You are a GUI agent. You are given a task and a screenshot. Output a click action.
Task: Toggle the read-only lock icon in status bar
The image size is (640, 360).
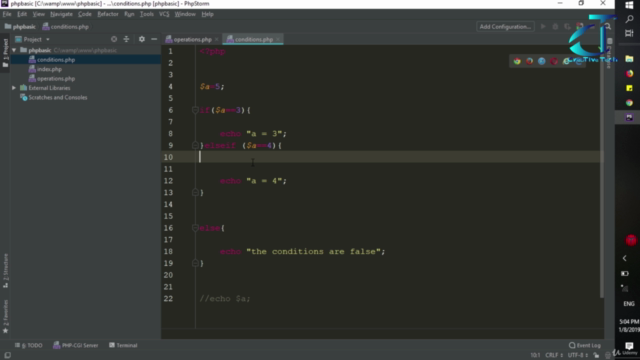click(x=596, y=355)
